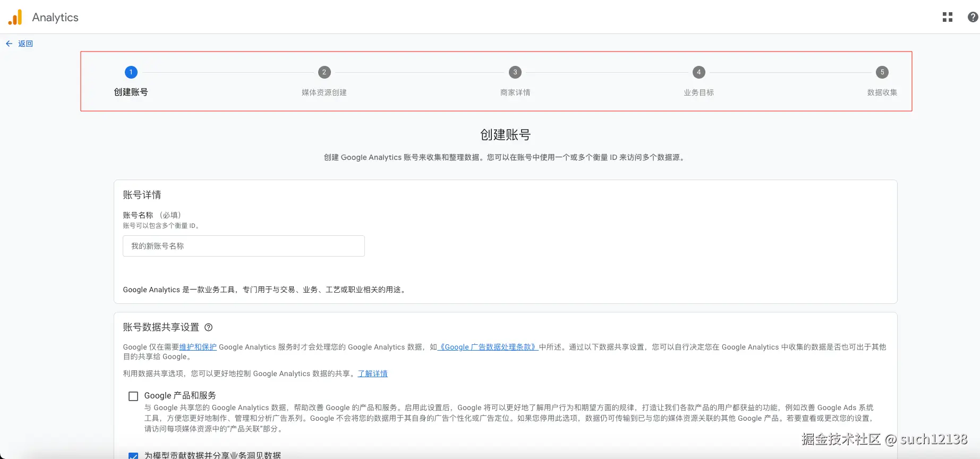Click help icon beside 账号数据共享设置
This screenshot has width=980, height=459.
pos(209,327)
